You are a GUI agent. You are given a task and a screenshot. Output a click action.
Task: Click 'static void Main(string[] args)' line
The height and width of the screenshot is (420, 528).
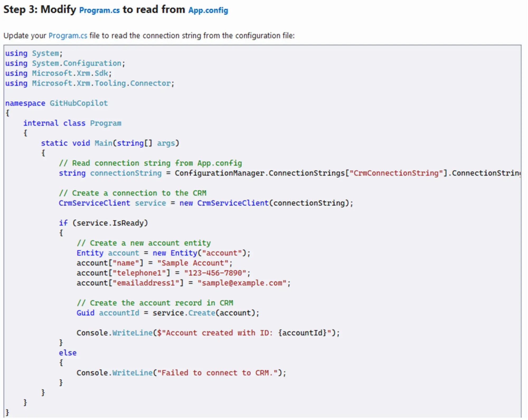click(110, 143)
